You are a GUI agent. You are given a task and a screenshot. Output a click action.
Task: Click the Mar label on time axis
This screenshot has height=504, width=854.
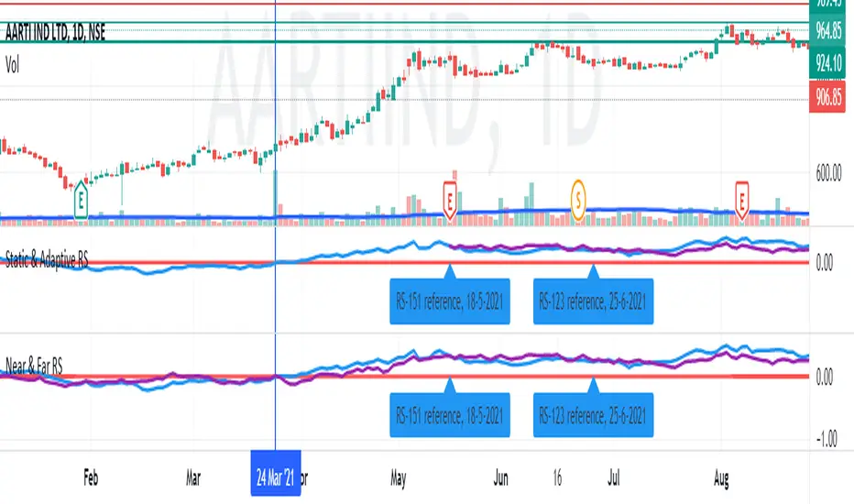pos(192,478)
